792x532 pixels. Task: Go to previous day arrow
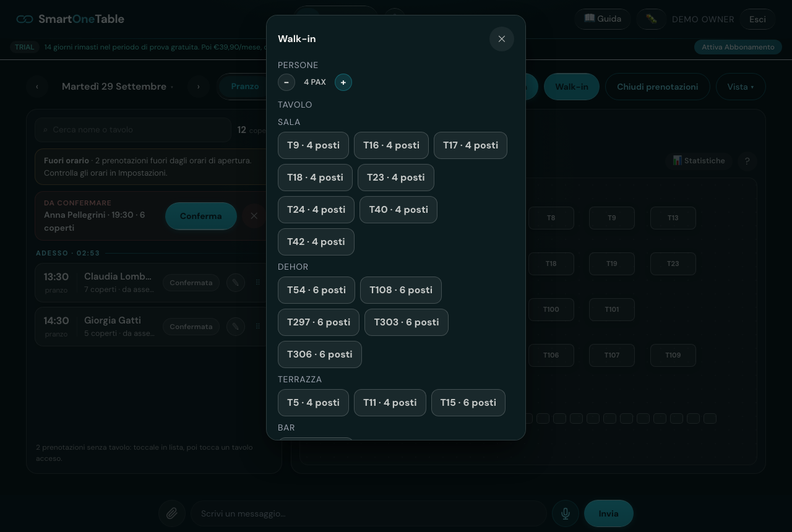[x=37, y=87]
